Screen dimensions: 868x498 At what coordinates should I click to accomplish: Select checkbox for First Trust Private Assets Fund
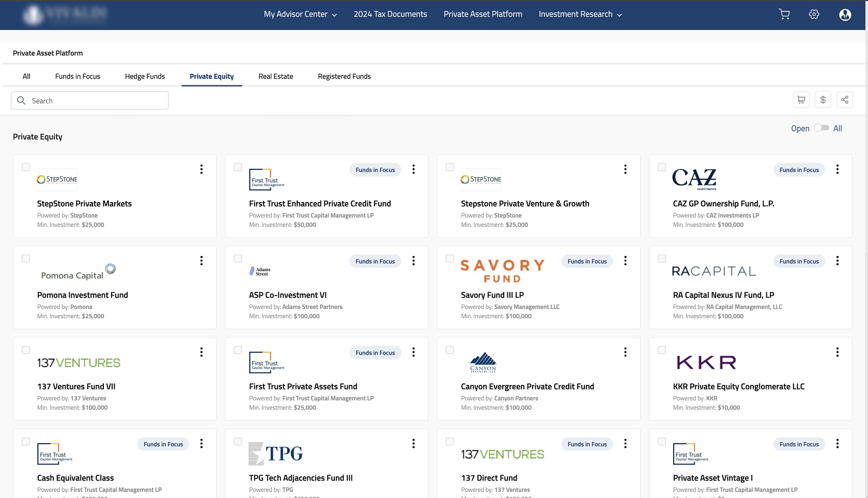[x=238, y=350]
